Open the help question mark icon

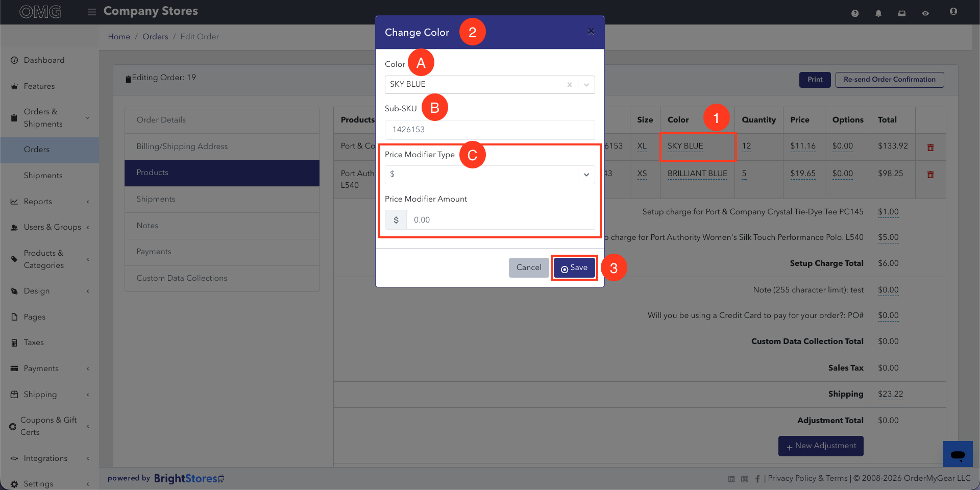(x=855, y=13)
